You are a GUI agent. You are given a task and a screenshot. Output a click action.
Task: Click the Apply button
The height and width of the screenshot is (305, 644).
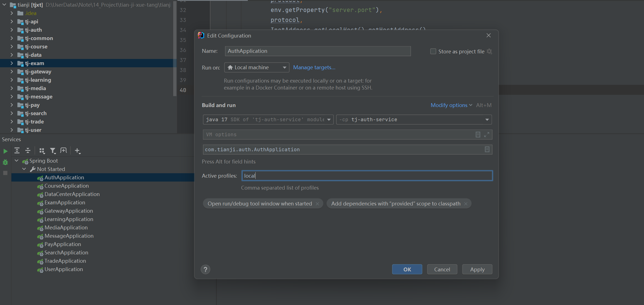477,269
